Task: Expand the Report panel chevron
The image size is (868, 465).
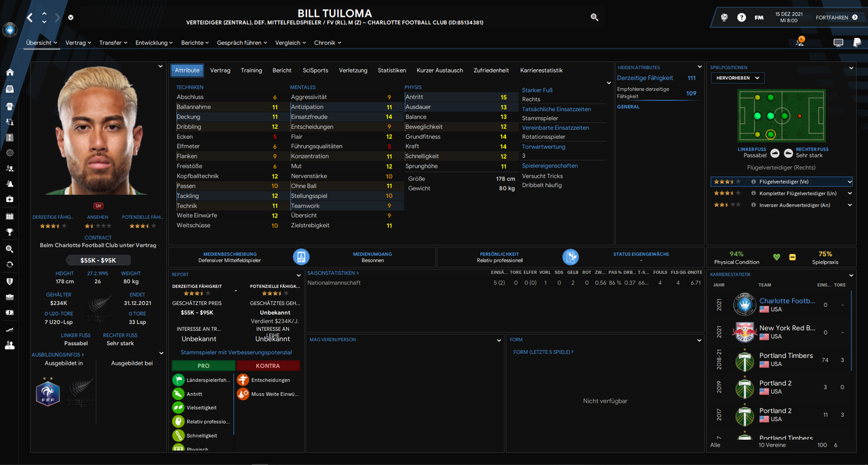Action: point(298,275)
